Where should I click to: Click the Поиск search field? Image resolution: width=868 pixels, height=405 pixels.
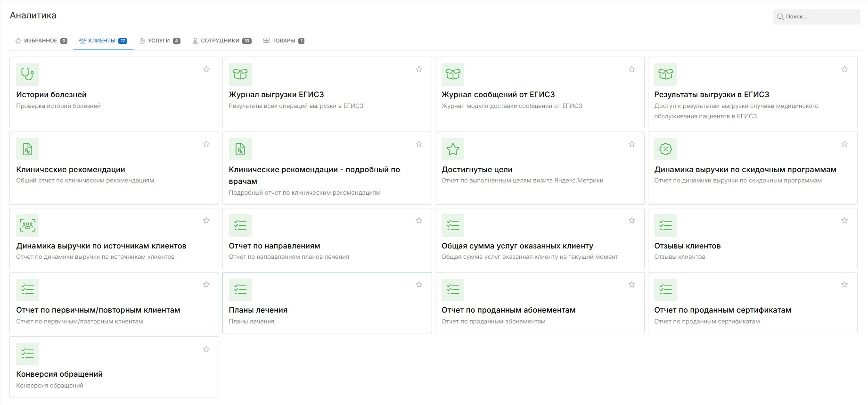coord(820,17)
